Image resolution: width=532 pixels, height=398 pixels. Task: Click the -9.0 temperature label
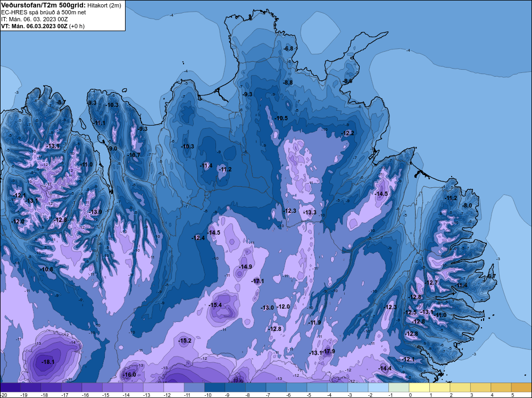112,148
